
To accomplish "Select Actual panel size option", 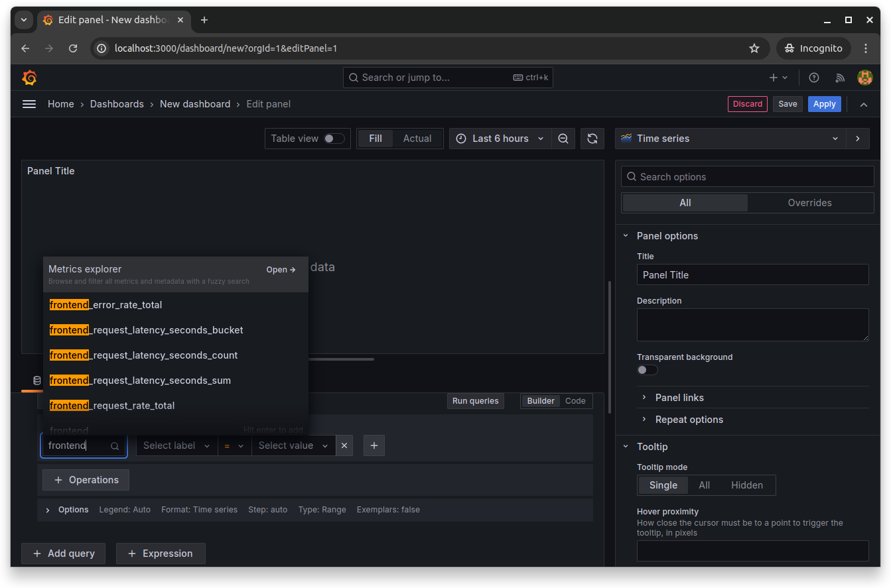I will (x=417, y=139).
